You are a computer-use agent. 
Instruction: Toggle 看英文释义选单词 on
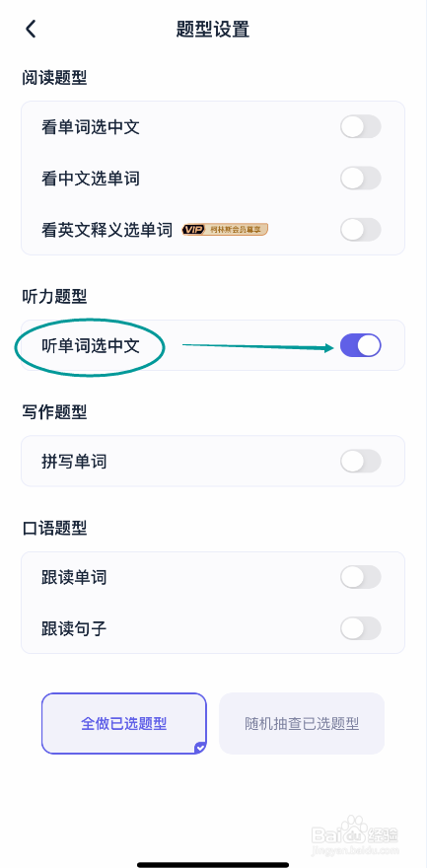[x=361, y=230]
